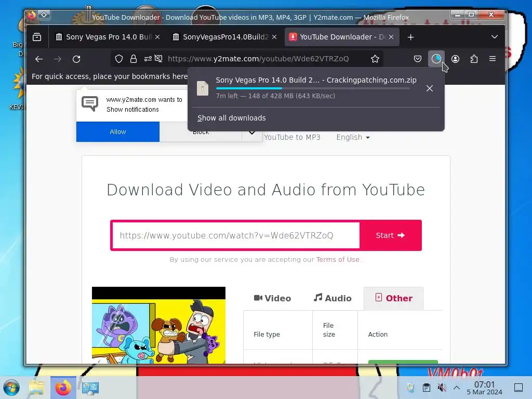Click the Action column header
Screen dimensions: 532x399
click(x=378, y=334)
